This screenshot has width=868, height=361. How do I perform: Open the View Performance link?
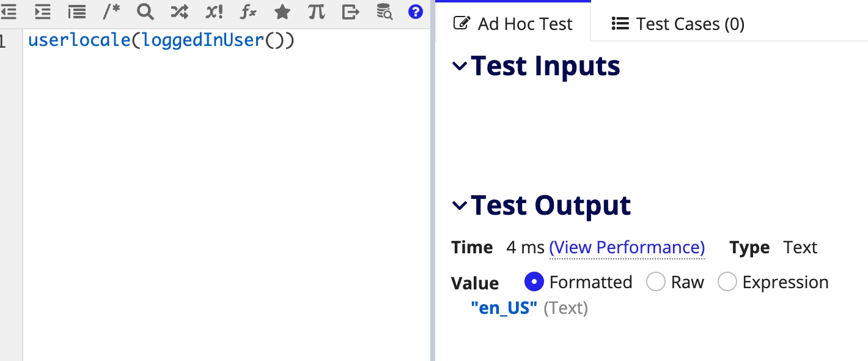tap(627, 247)
